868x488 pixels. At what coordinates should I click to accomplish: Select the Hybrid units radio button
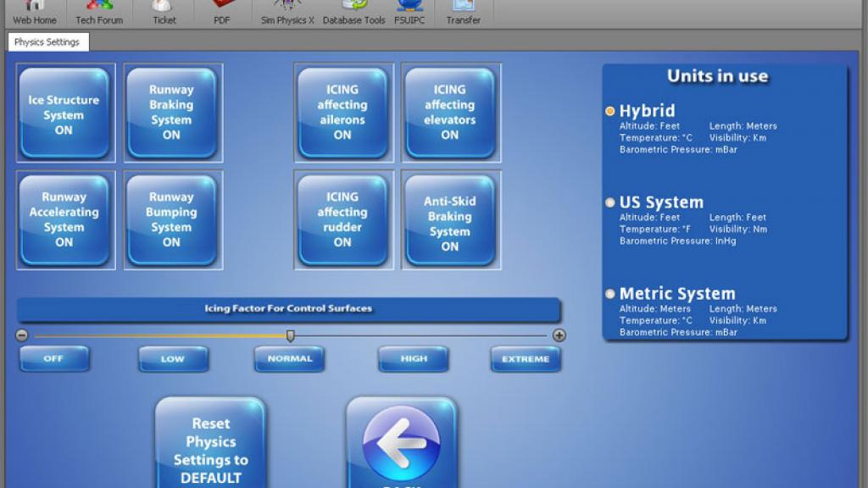610,111
